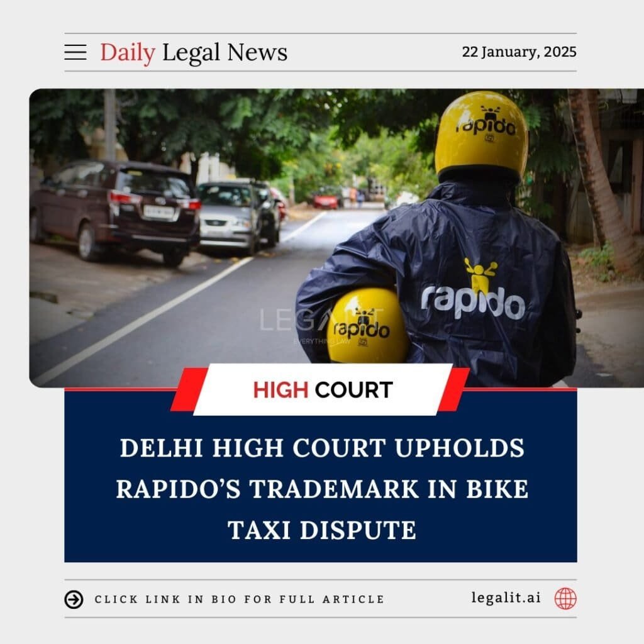644x644 pixels.
Task: Click the Delhi High Court headline text
Action: [323, 489]
